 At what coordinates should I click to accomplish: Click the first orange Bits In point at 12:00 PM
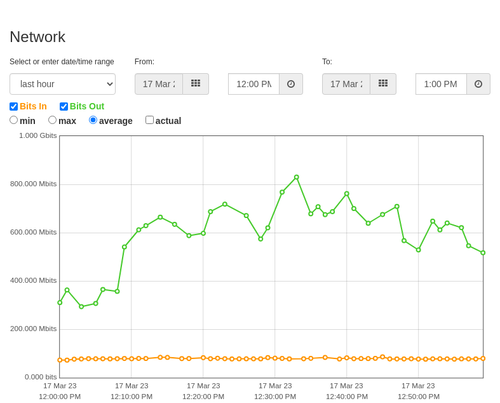(60, 360)
